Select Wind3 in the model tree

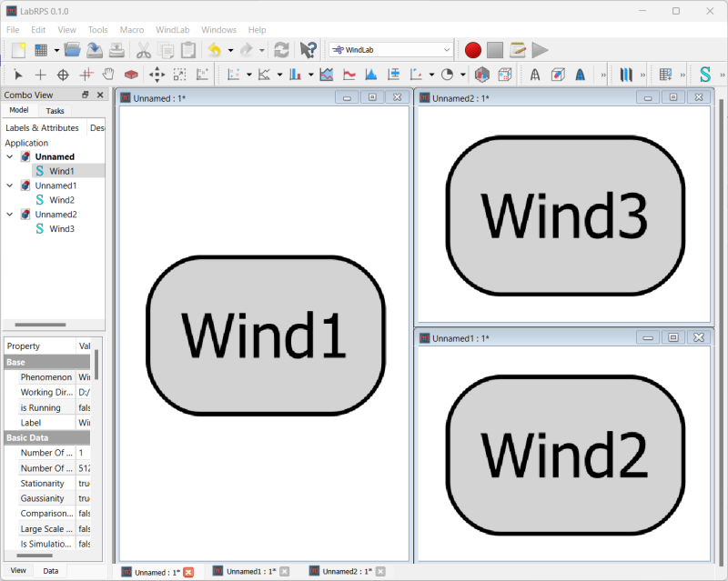[x=62, y=229]
